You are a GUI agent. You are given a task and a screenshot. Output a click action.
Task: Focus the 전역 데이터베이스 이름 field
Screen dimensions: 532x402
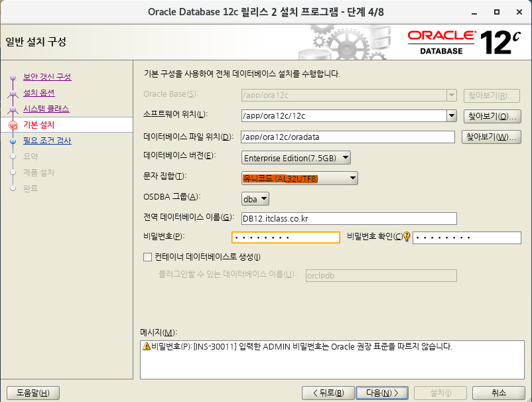349,218
